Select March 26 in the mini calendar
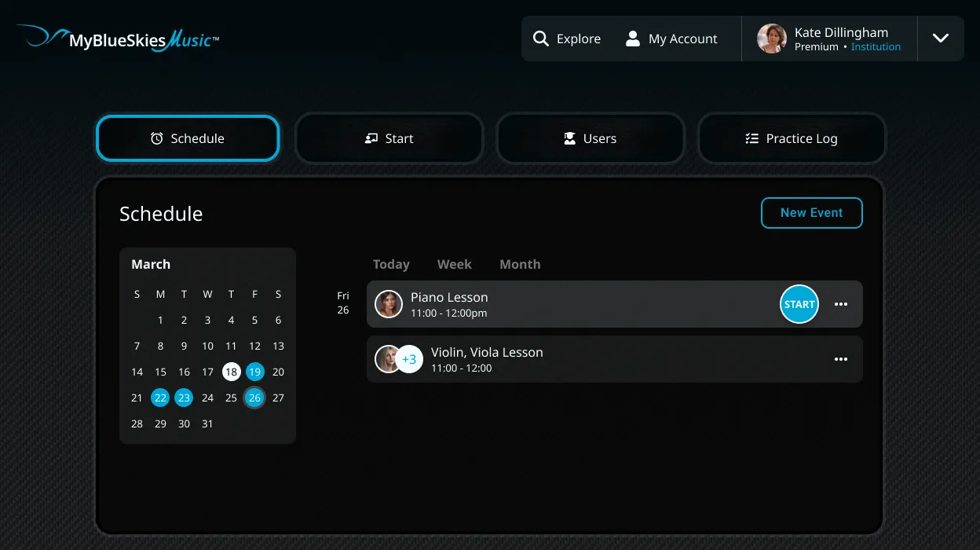980x550 pixels. click(254, 398)
